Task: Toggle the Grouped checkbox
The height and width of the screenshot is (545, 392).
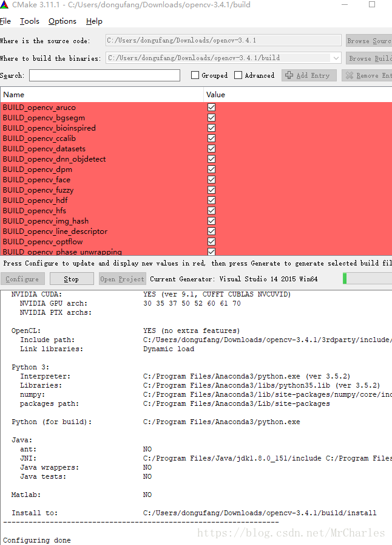Action: [x=195, y=75]
